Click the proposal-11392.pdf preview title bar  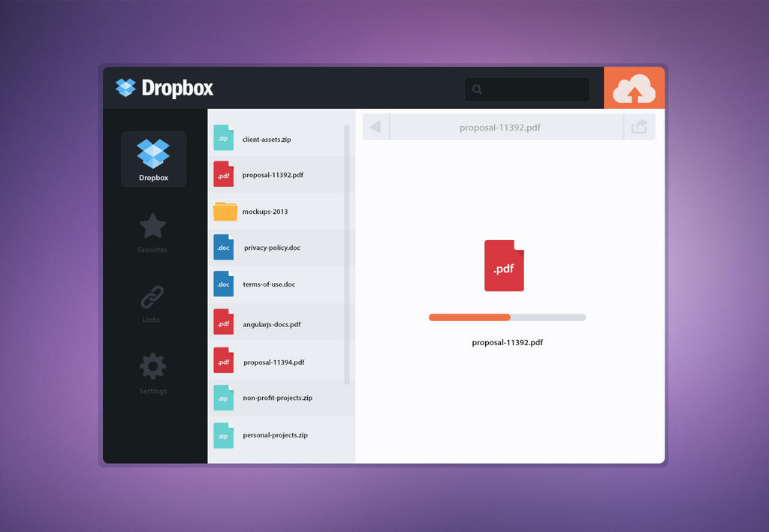[x=499, y=128]
